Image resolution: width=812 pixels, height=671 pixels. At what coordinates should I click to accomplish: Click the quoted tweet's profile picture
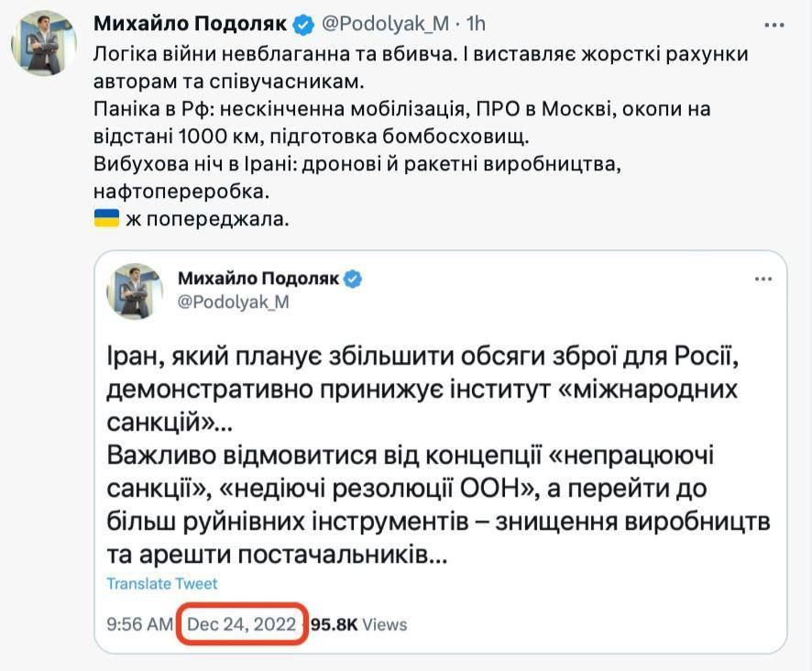pyautogui.click(x=132, y=288)
